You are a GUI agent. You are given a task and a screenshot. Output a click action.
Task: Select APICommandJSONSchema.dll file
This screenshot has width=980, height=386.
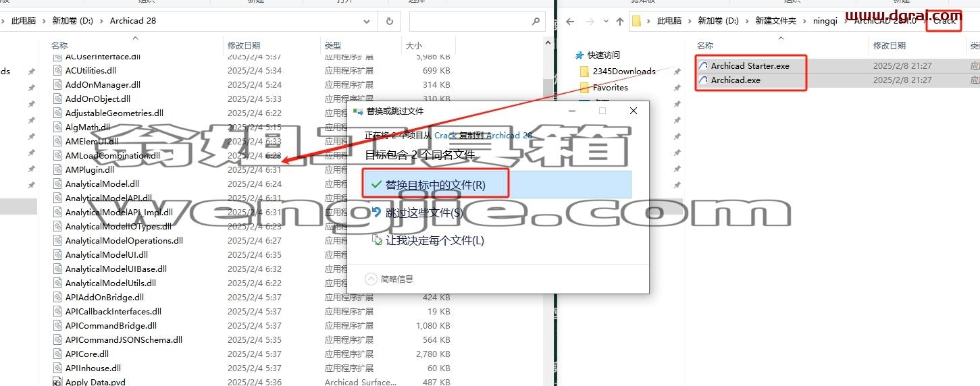[124, 339]
